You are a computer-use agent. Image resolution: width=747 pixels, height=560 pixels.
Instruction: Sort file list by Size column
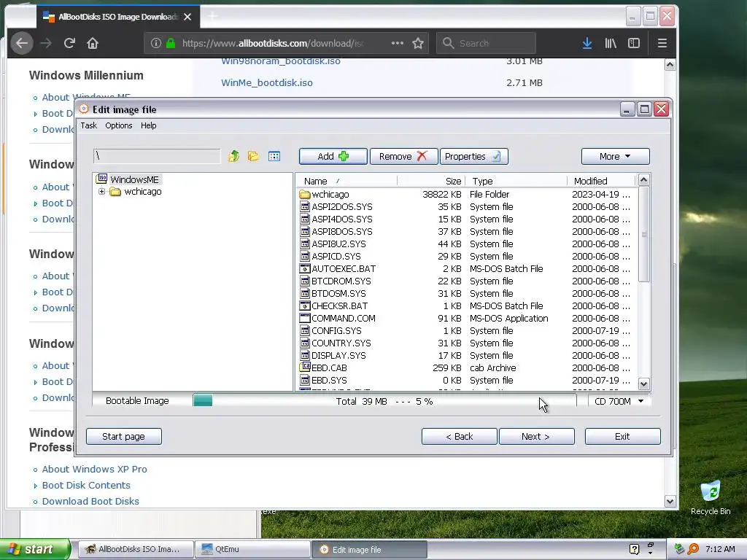430,181
